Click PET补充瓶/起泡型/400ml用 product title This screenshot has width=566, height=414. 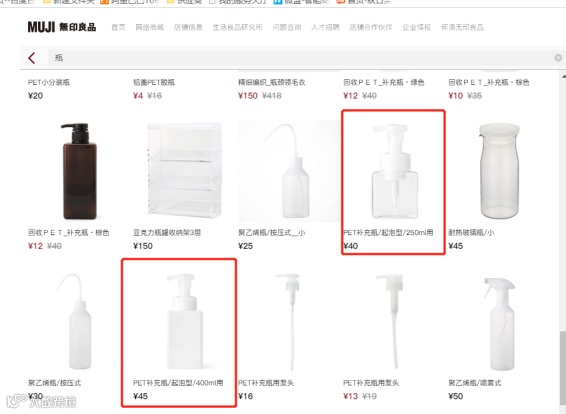tap(178, 383)
